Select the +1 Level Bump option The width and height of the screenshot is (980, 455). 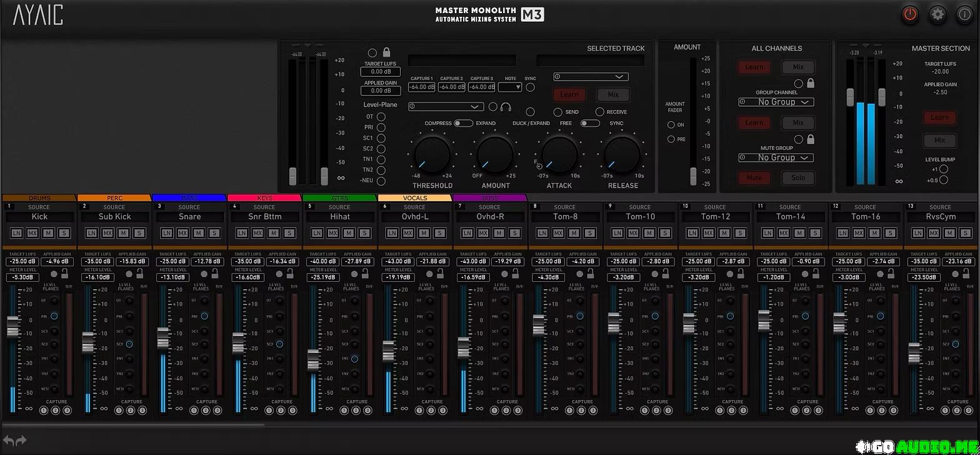click(x=944, y=169)
